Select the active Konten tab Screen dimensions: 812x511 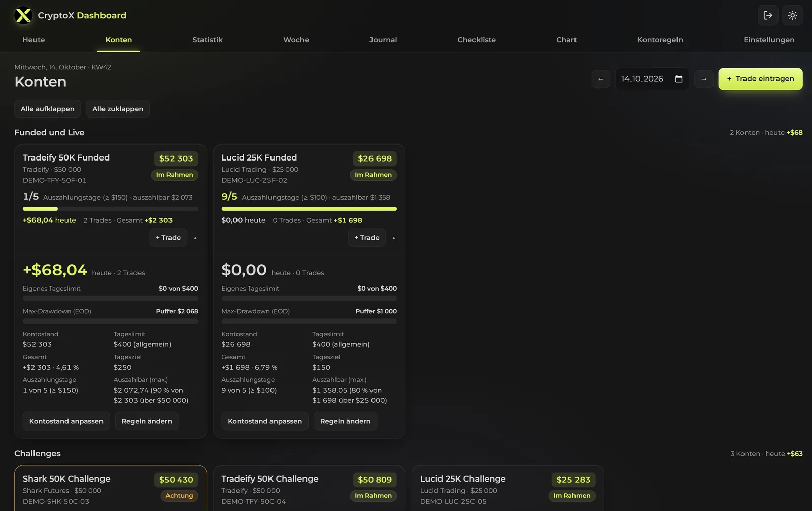pos(119,40)
